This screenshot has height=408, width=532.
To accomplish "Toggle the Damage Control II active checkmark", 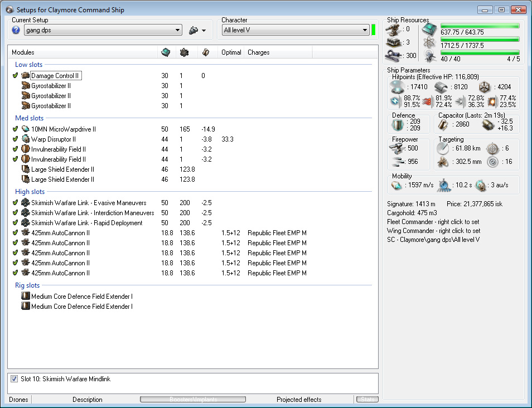I will (15, 75).
